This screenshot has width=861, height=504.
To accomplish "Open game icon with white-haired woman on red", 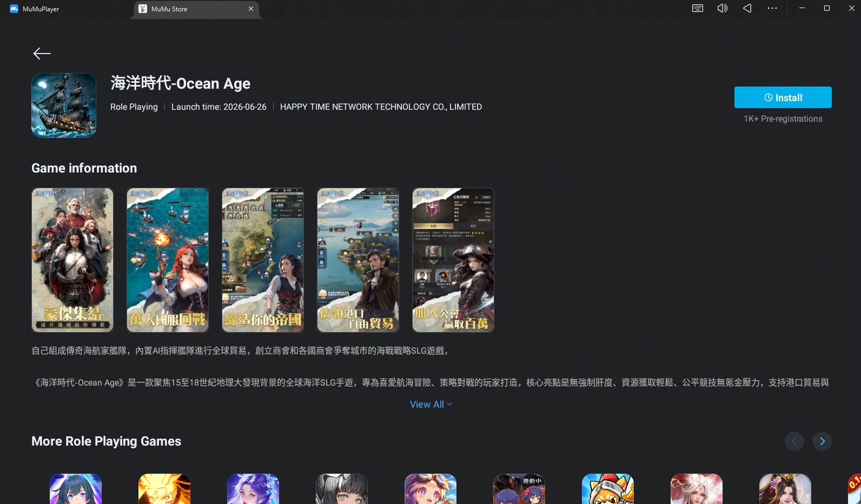I will pos(696,489).
